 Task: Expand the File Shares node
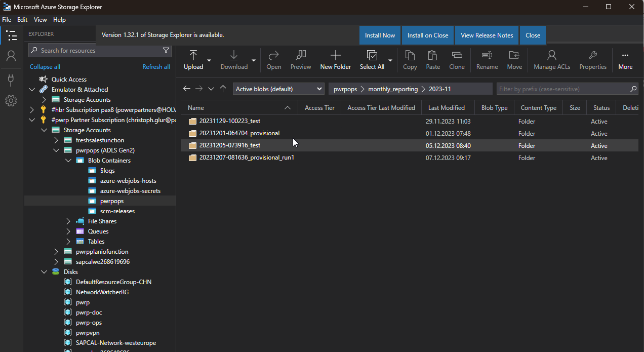[x=69, y=221]
